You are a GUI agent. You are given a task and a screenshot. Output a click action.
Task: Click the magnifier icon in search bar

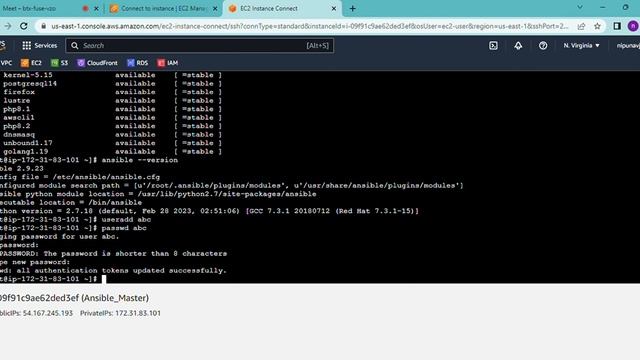click(x=75, y=46)
